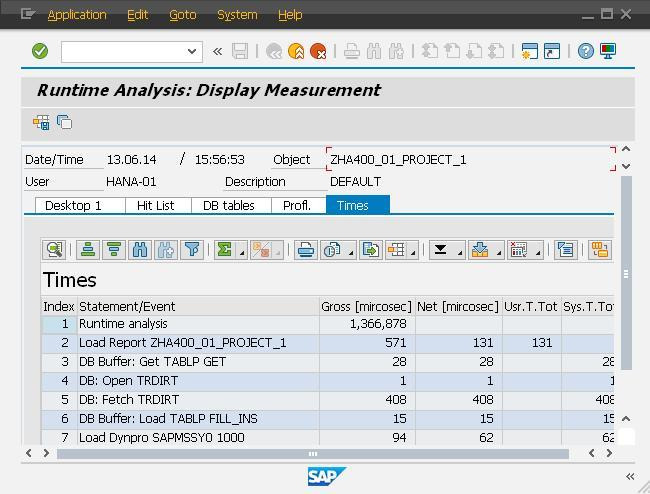Image resolution: width=650 pixels, height=494 pixels.
Task: Click the Set Filter funnel icon
Action: tap(192, 250)
